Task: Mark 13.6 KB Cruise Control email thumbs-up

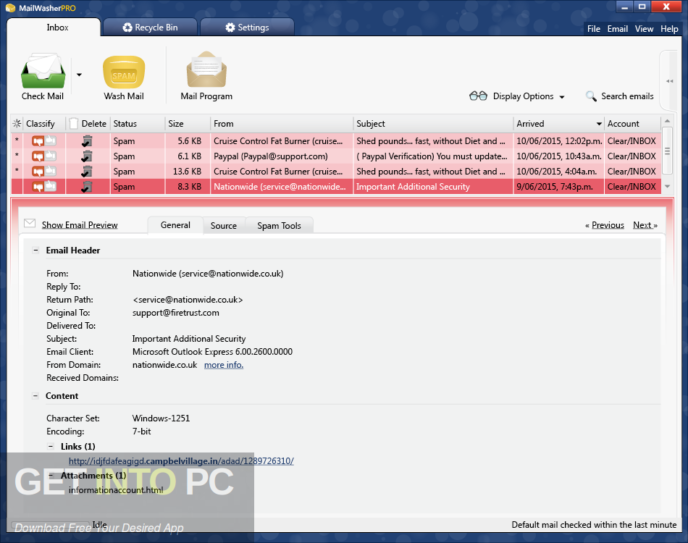Action: (x=50, y=171)
